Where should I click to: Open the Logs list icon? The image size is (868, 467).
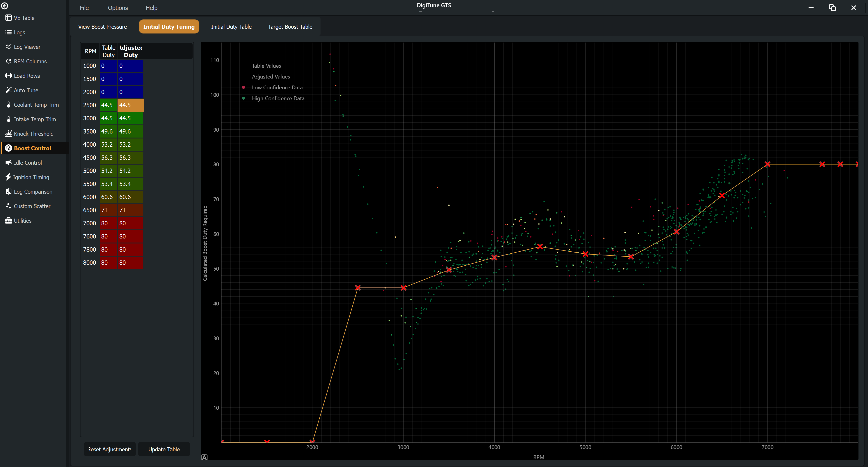pyautogui.click(x=8, y=32)
